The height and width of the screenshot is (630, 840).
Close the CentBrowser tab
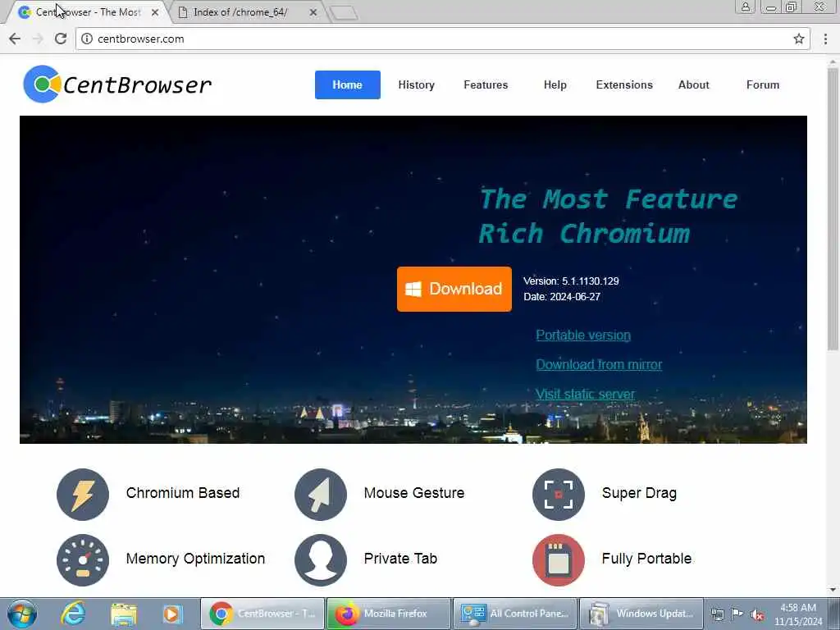pos(155,12)
